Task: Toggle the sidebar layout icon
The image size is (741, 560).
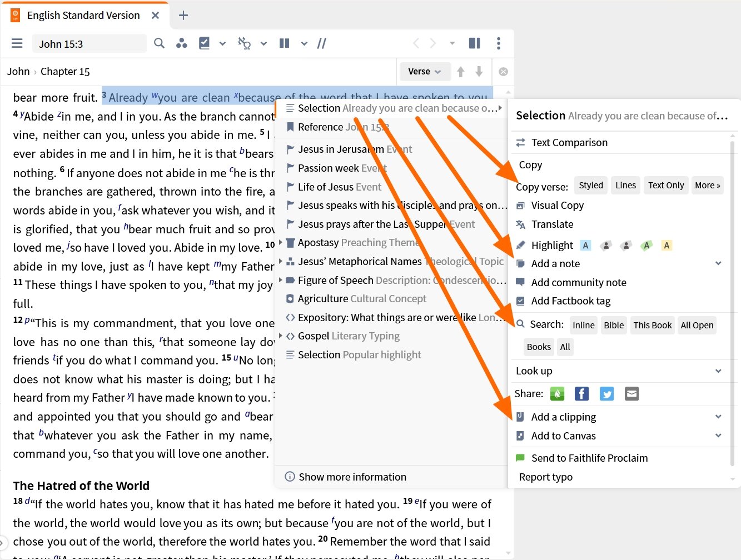Action: tap(475, 43)
